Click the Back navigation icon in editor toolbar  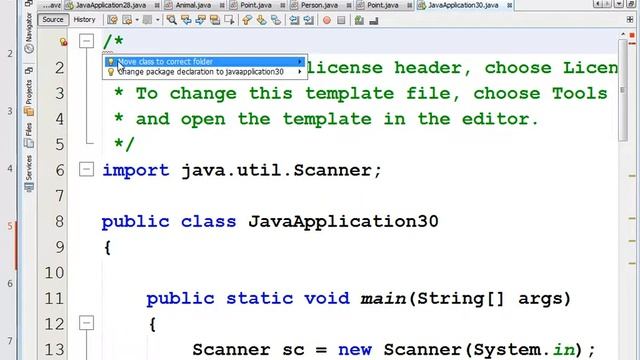[x=127, y=20]
